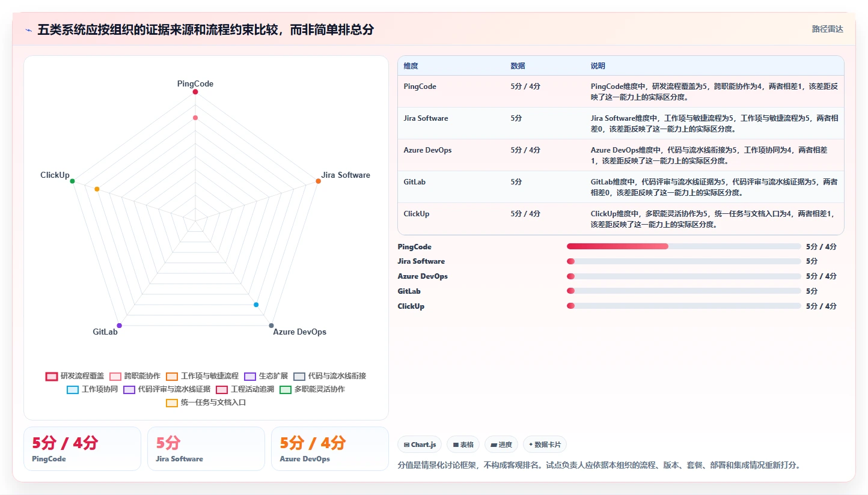868x495 pixels.
Task: Click the 路径雷达 label
Action: coord(828,29)
